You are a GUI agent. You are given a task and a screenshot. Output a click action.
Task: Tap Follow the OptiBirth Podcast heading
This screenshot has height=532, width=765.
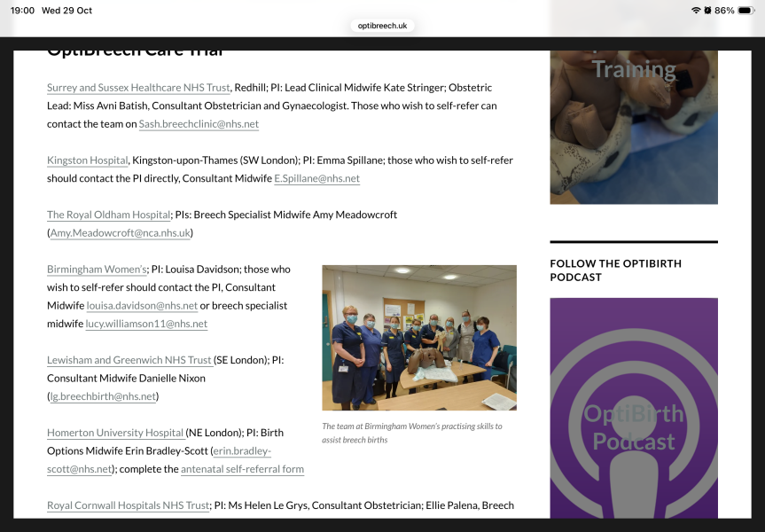[x=616, y=270]
